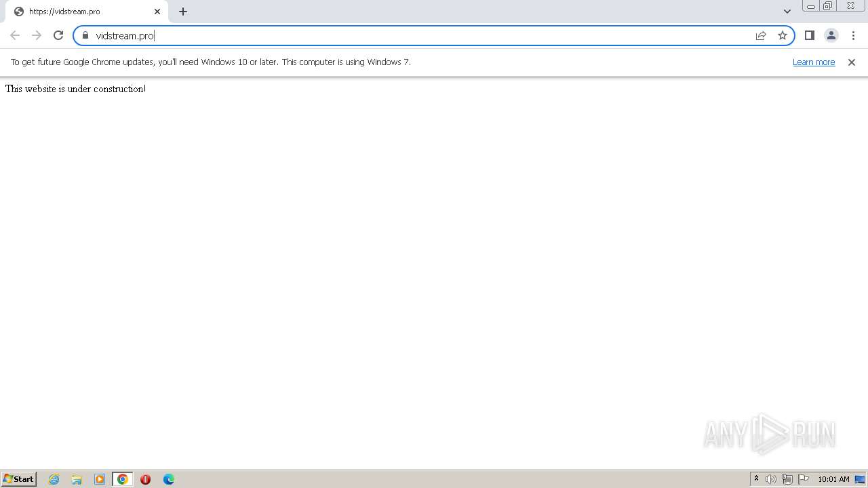Viewport: 868px width, 488px height.
Task: Close the Chrome window
Action: (850, 6)
